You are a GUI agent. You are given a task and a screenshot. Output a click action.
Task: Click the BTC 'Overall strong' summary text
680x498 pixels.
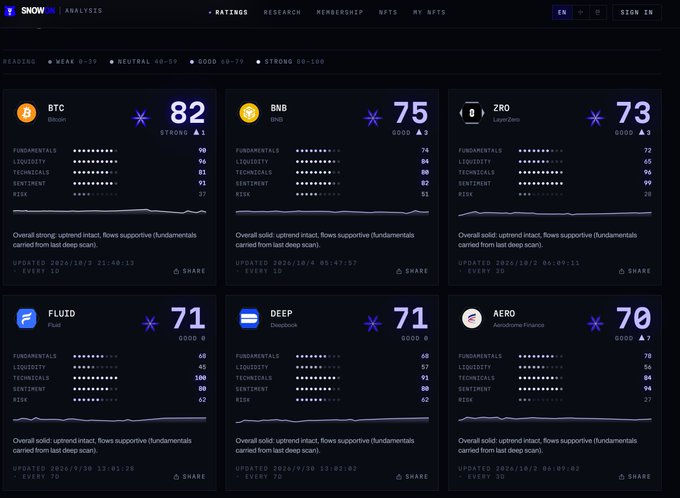[x=105, y=240]
